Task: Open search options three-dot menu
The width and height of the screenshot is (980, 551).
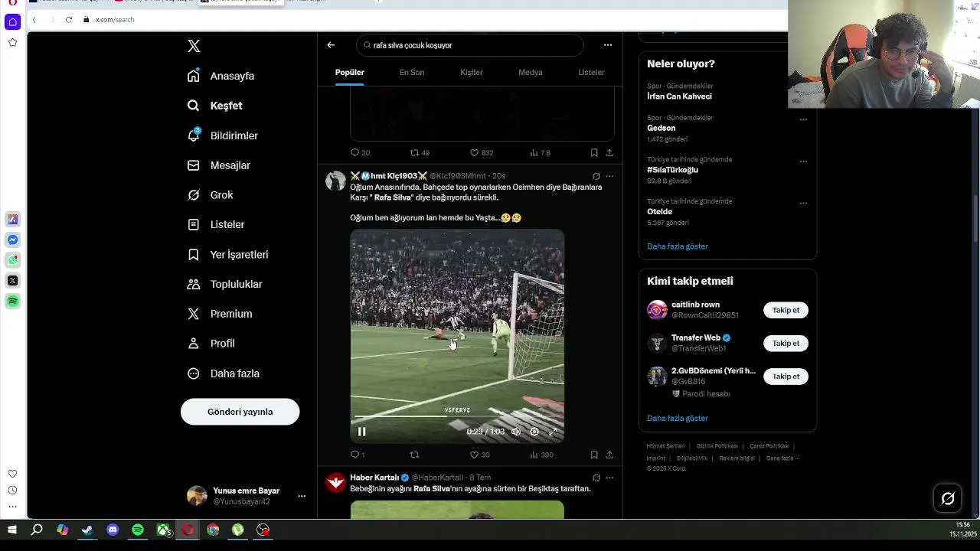Action: 608,45
